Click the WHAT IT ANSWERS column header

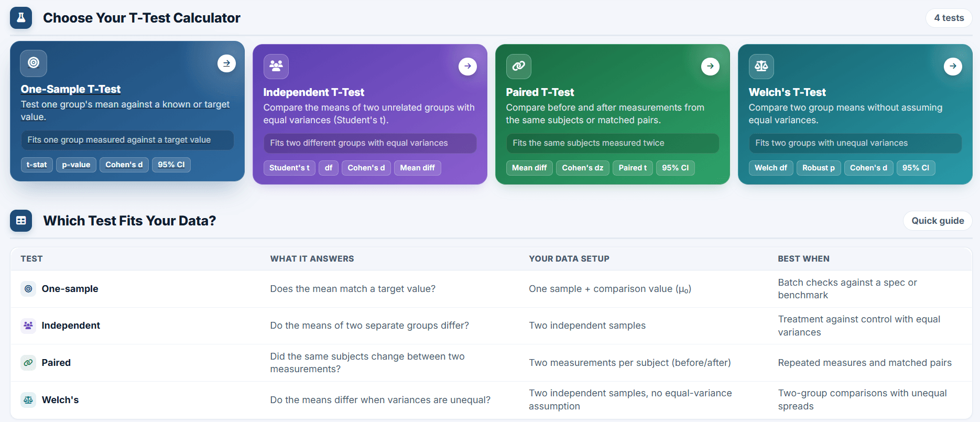(x=312, y=259)
